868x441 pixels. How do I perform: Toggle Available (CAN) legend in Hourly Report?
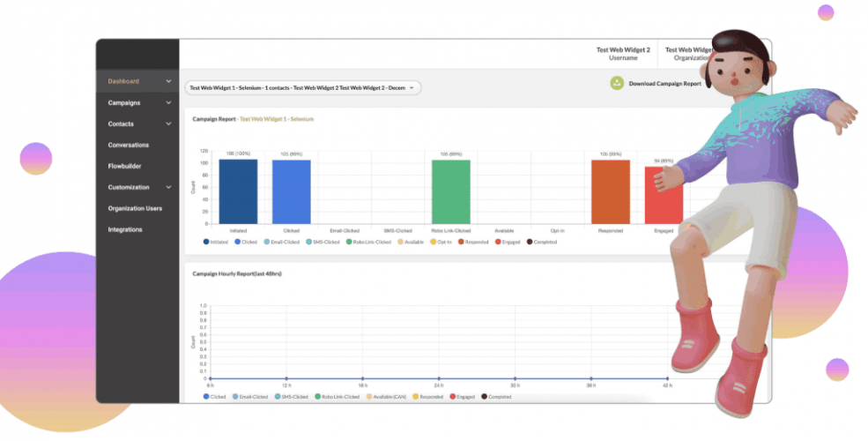tap(386, 397)
